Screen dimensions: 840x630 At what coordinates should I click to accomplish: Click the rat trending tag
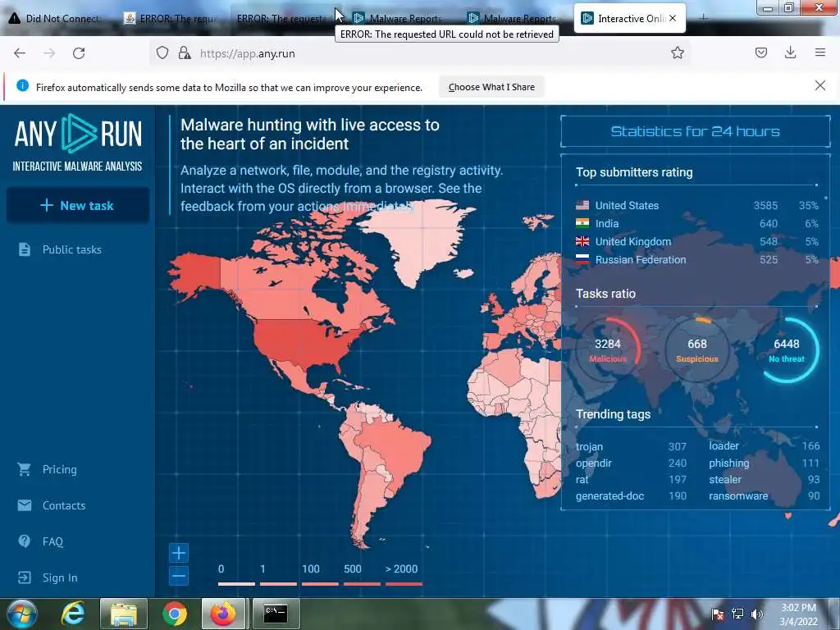pyautogui.click(x=582, y=479)
